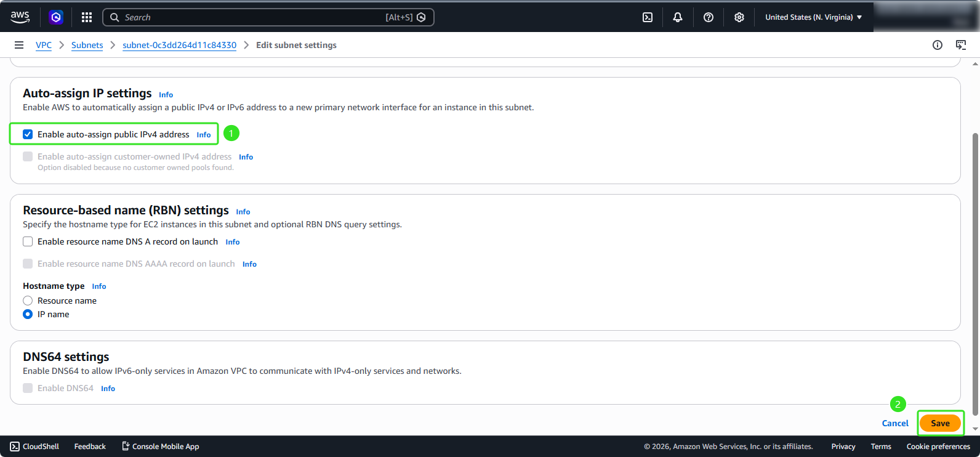The height and width of the screenshot is (457, 980).
Task: Click the DNS64 settings heading
Action: coord(66,357)
